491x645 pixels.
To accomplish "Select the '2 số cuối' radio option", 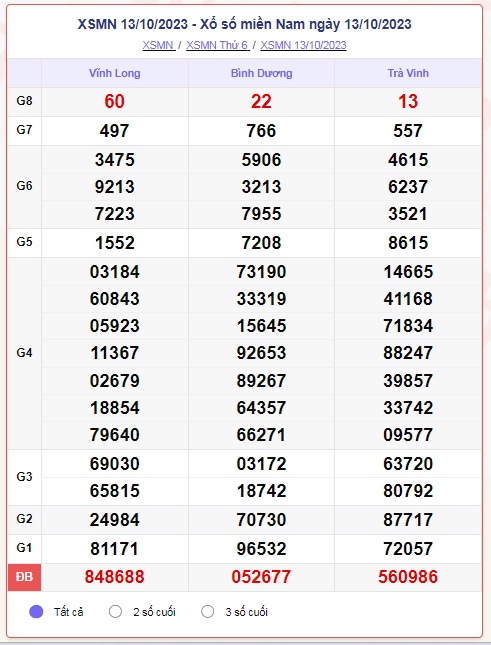I will [115, 612].
